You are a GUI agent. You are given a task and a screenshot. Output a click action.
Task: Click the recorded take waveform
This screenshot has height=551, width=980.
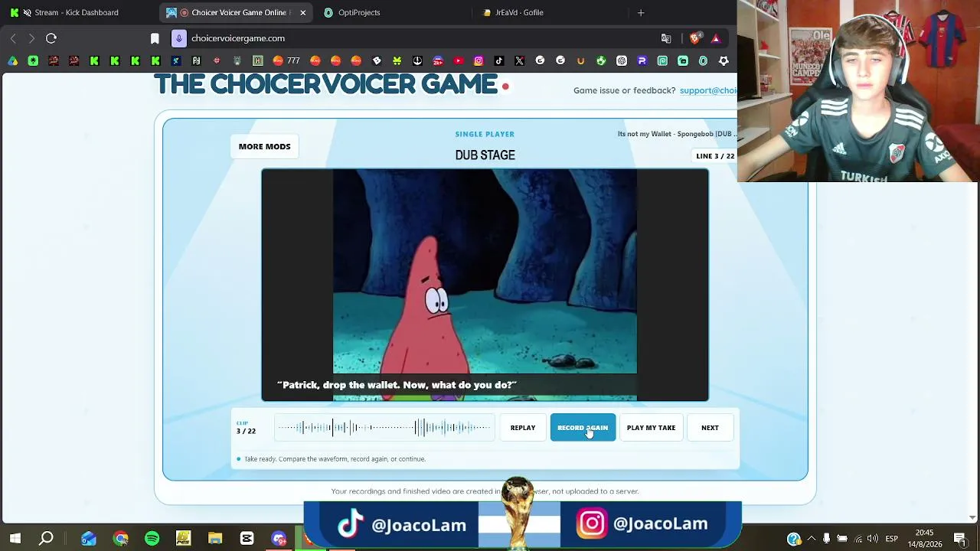click(384, 428)
